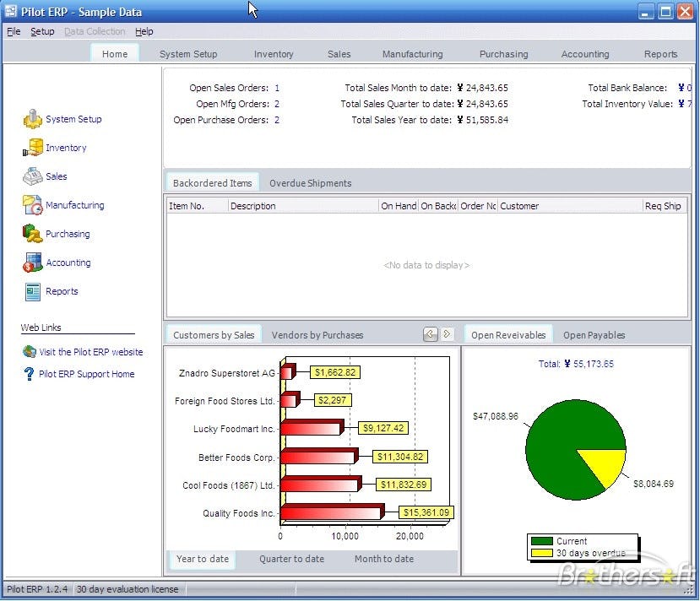Open the Accounting sidebar icon

[33, 263]
